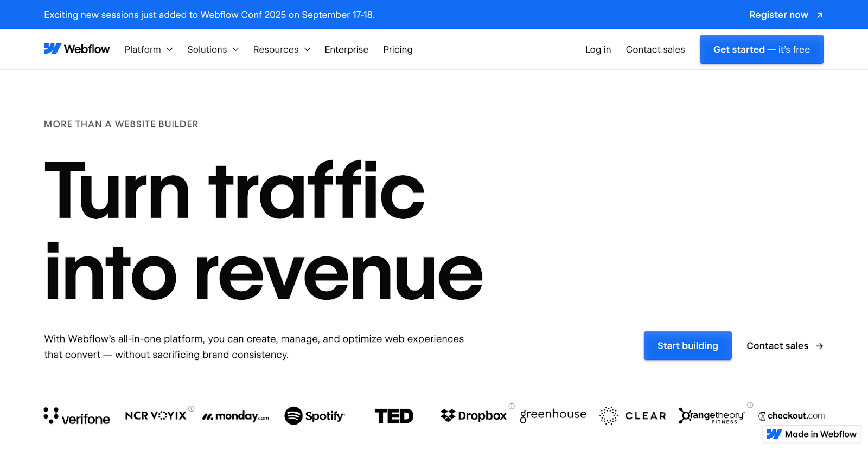This screenshot has height=450, width=868.
Task: Click Contact sales in the navbar
Action: (655, 49)
